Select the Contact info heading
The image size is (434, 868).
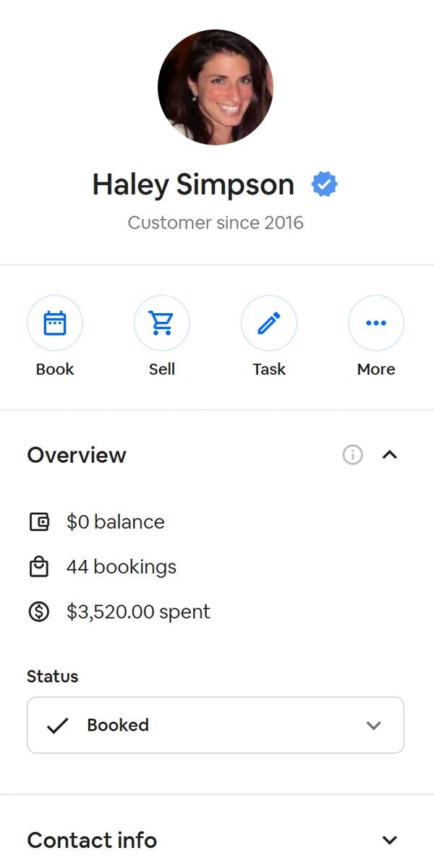92,840
